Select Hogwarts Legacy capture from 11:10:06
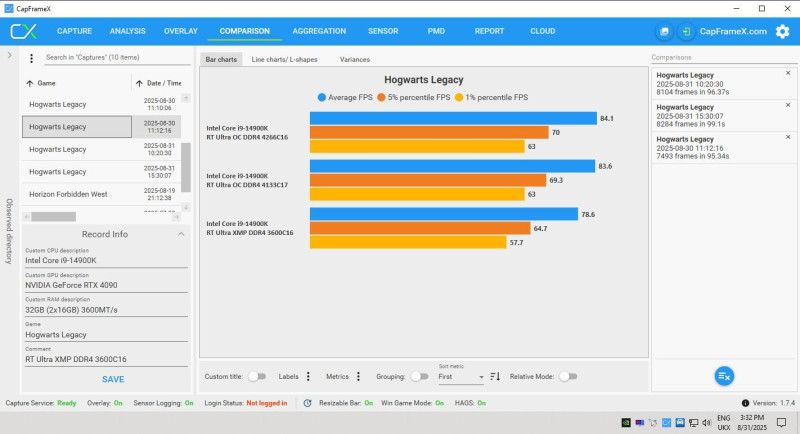Screen dimensions: 800x434 (102, 104)
